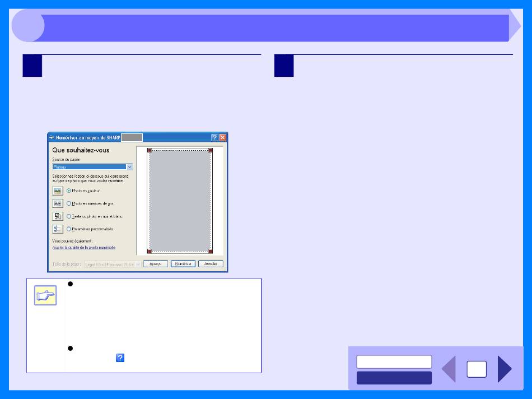The width and height of the screenshot is (532, 399).
Task: Click the top-left crop handle in preview
Action: (x=150, y=150)
